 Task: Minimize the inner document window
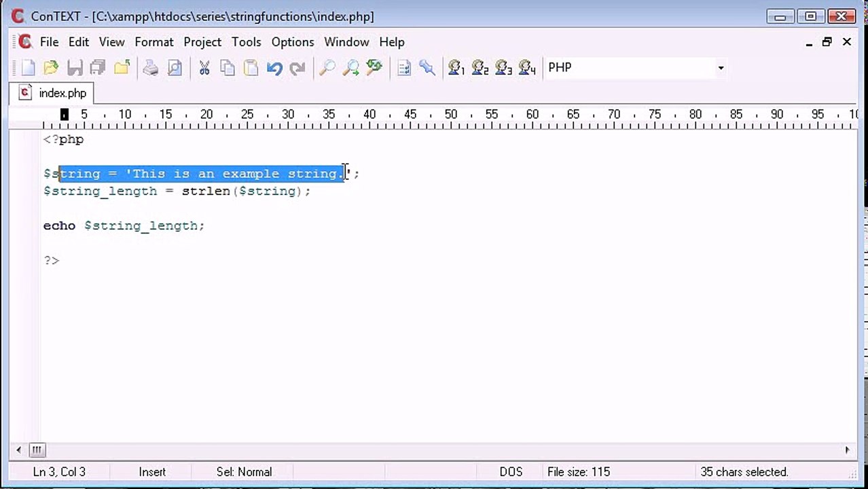809,42
